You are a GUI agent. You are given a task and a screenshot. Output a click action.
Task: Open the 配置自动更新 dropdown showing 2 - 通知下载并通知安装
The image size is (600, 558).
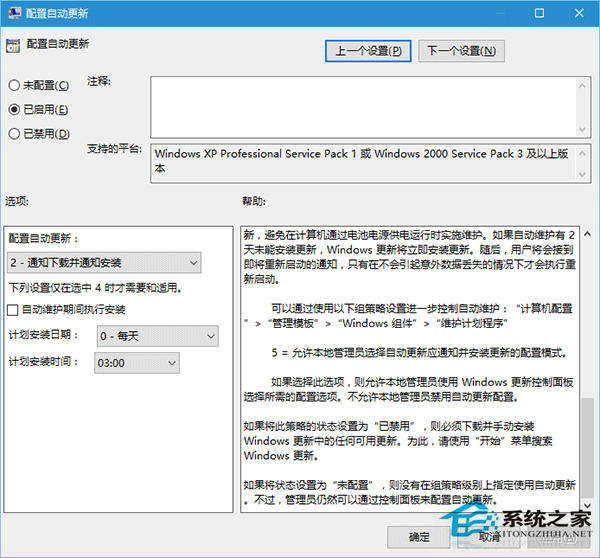coord(104,263)
